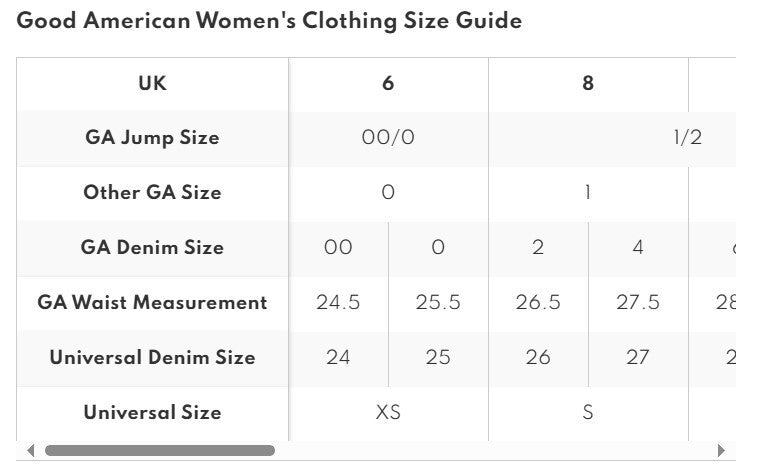
Task: Click the 24.5 waist measurement cell
Action: point(338,303)
